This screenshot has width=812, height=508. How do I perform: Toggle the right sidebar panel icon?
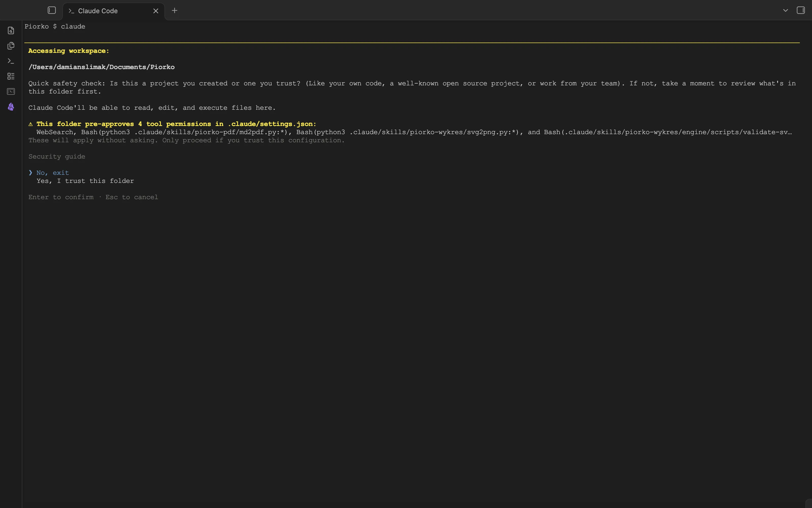pyautogui.click(x=801, y=10)
